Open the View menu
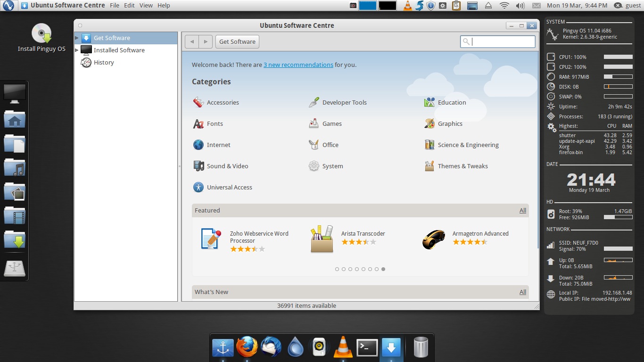 [x=146, y=6]
